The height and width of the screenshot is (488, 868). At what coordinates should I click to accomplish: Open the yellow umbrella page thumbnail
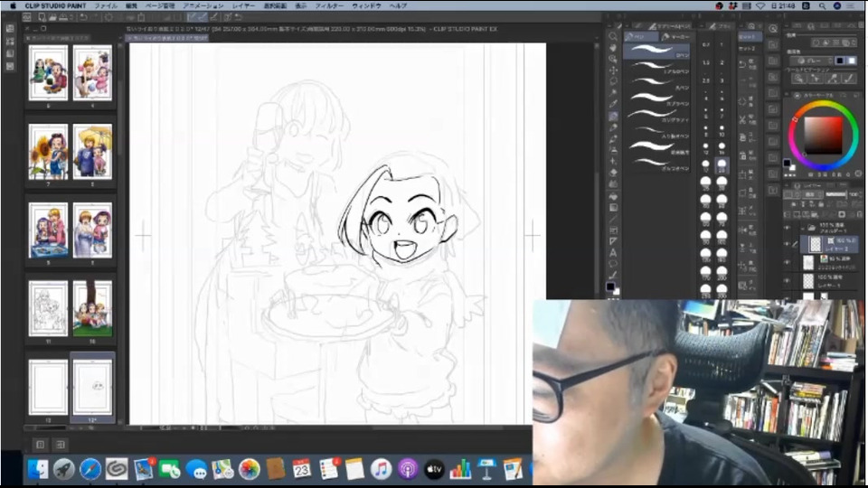click(x=92, y=152)
